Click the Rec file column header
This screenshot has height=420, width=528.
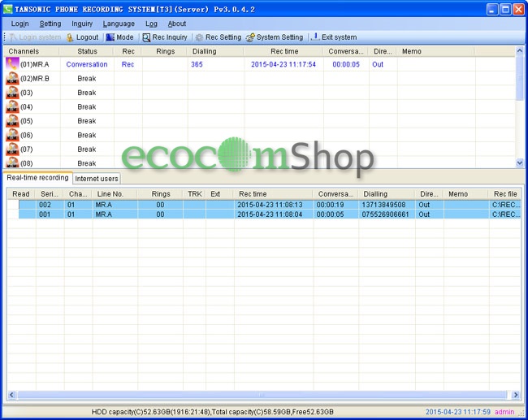coord(504,194)
